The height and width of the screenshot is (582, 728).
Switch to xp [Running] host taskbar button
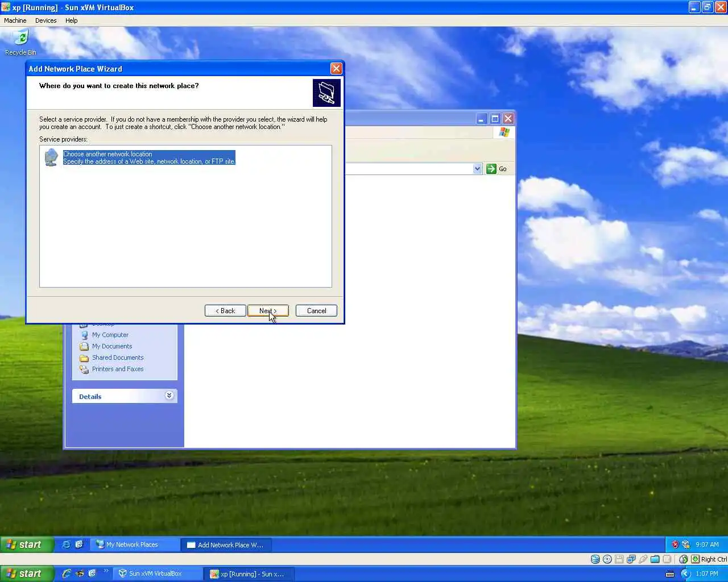[x=249, y=573]
